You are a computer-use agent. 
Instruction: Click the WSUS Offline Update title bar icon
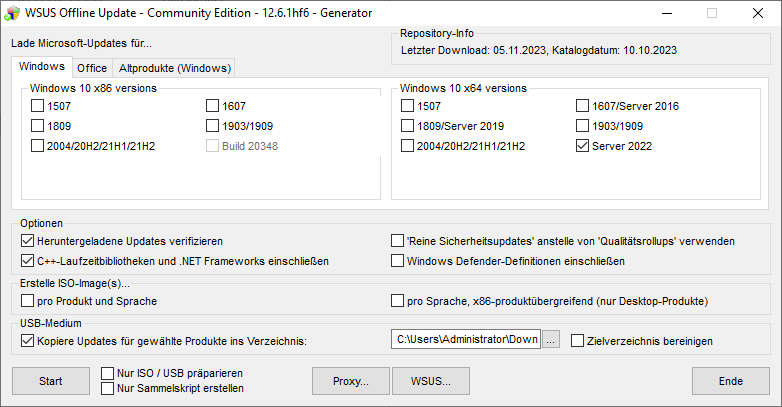click(x=13, y=13)
